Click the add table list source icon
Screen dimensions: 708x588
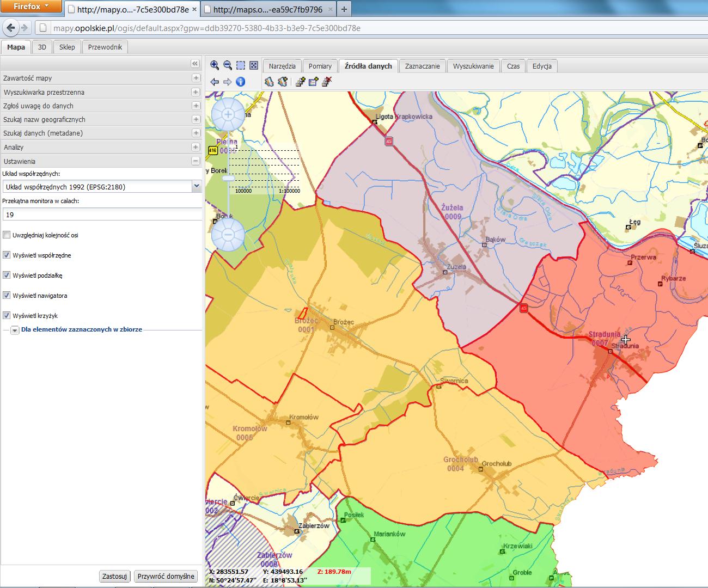point(313,82)
